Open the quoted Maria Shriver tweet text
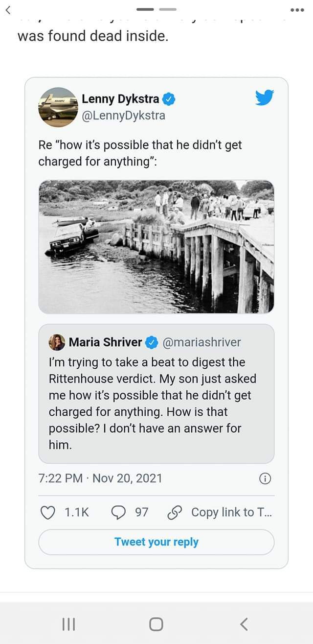The height and width of the screenshot is (644, 313). click(x=152, y=403)
